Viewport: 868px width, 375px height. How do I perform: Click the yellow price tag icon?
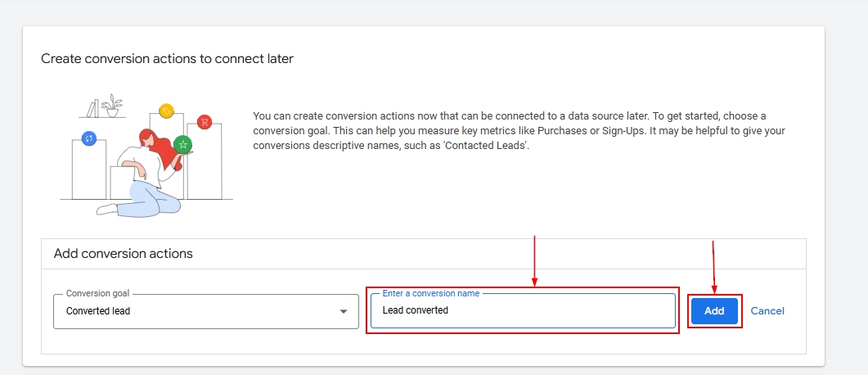166,111
